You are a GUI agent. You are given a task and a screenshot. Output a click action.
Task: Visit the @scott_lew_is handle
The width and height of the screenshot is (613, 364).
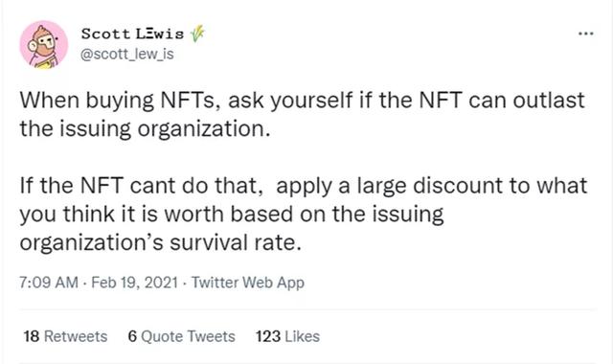click(x=127, y=54)
